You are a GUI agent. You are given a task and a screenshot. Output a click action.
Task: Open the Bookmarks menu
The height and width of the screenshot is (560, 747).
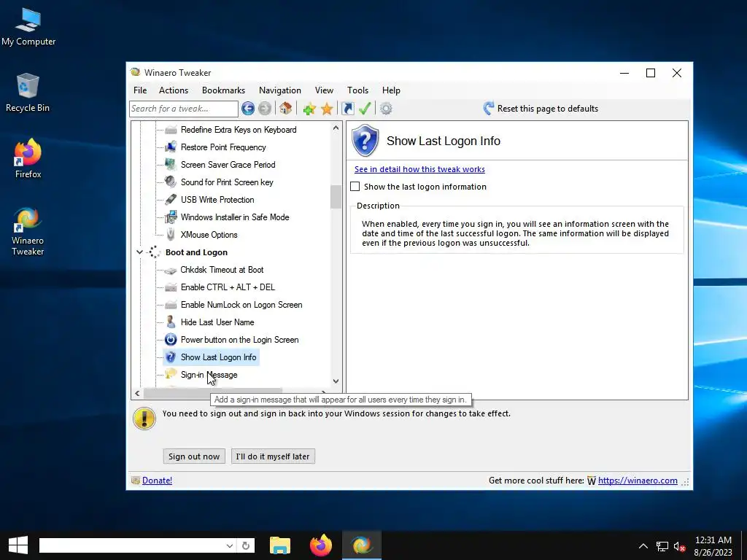pyautogui.click(x=223, y=90)
